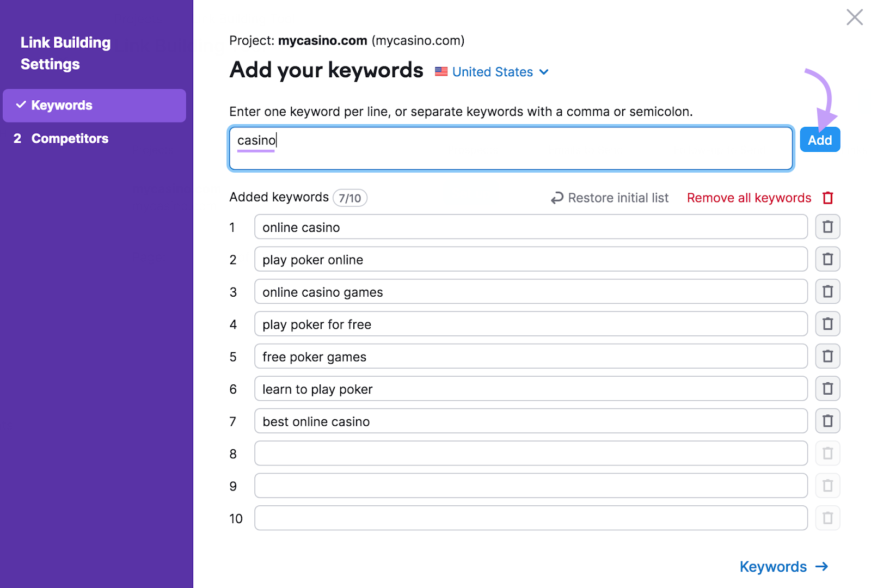Image resolution: width=871 pixels, height=588 pixels.
Task: Click Restore initial list
Action: [618, 198]
